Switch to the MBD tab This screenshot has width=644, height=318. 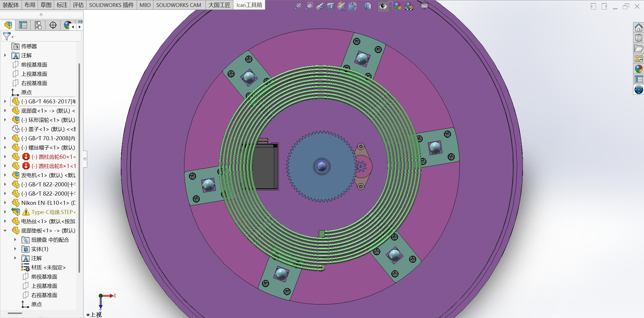(x=145, y=5)
